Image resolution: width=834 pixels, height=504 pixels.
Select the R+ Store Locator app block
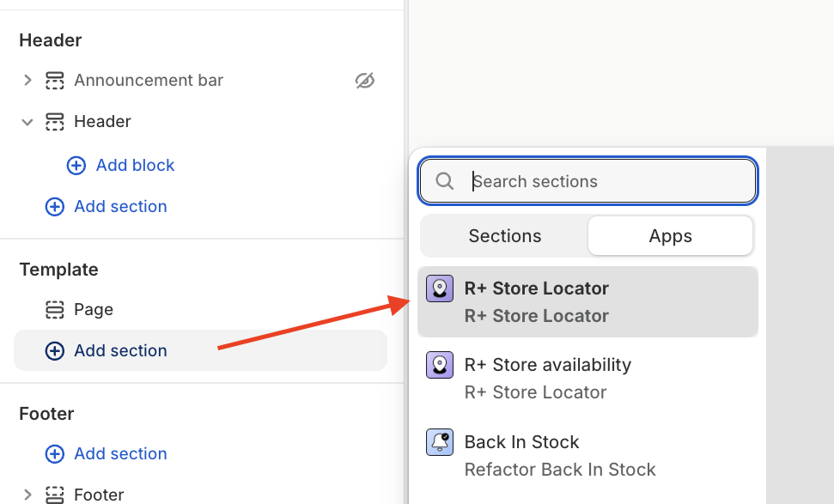(x=587, y=302)
